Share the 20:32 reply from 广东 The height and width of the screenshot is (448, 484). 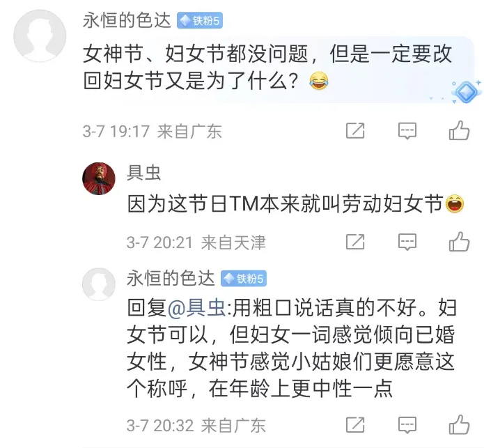355,425
